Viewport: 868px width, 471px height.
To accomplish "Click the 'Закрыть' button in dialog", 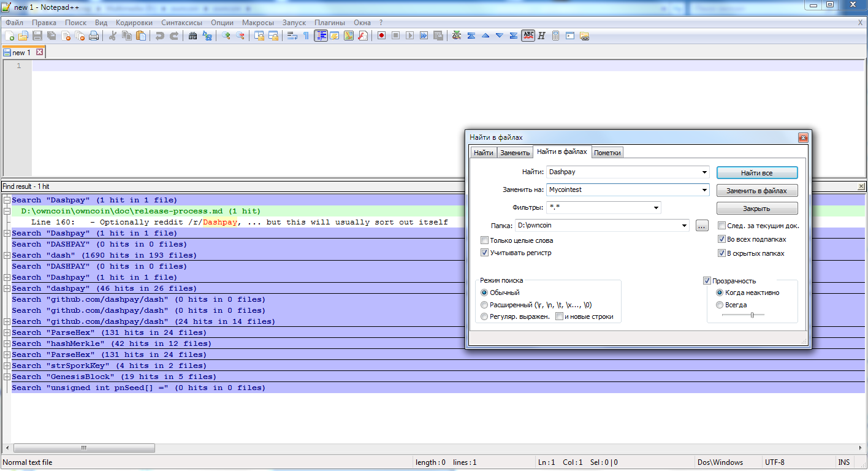I will click(757, 209).
